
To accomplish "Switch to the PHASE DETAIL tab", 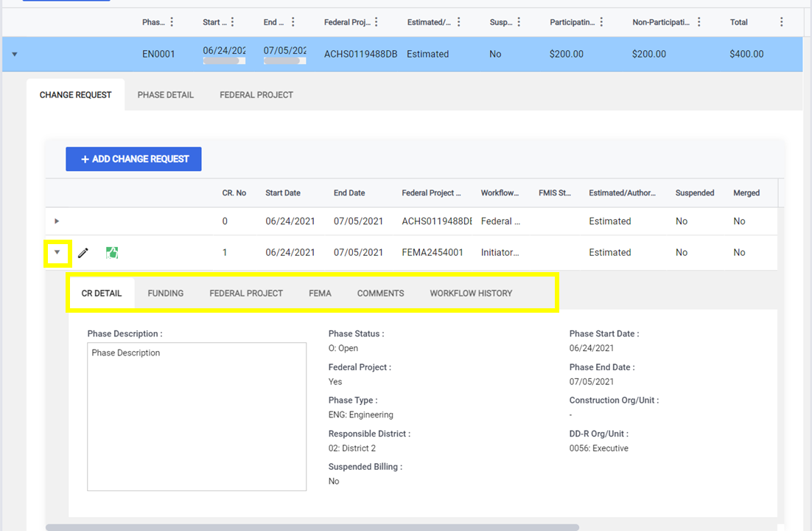I will coord(166,95).
